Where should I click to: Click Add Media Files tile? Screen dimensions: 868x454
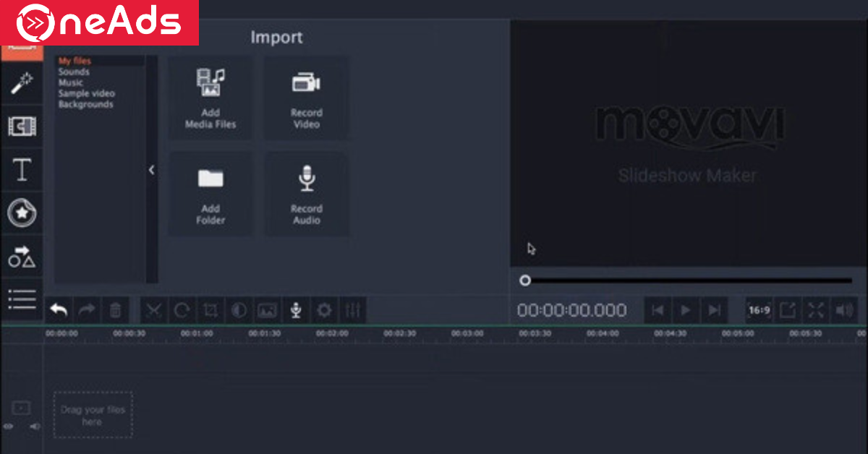(210, 98)
